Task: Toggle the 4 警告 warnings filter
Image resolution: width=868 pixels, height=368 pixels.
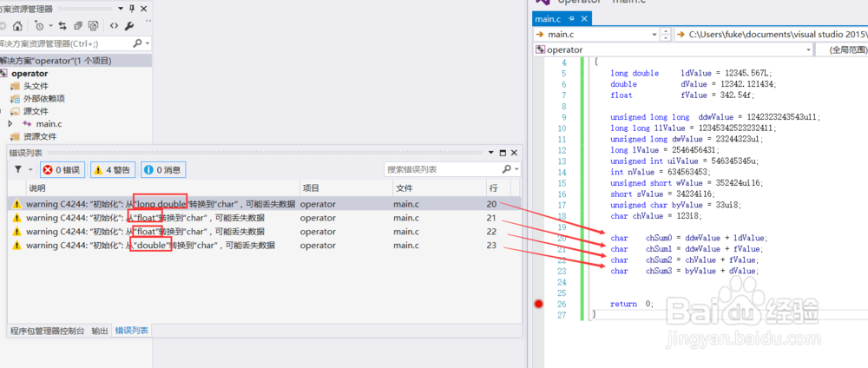Action: coord(112,170)
